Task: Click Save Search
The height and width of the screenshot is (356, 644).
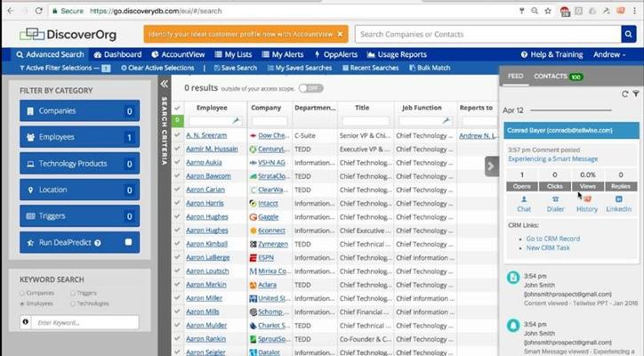Action: click(236, 68)
